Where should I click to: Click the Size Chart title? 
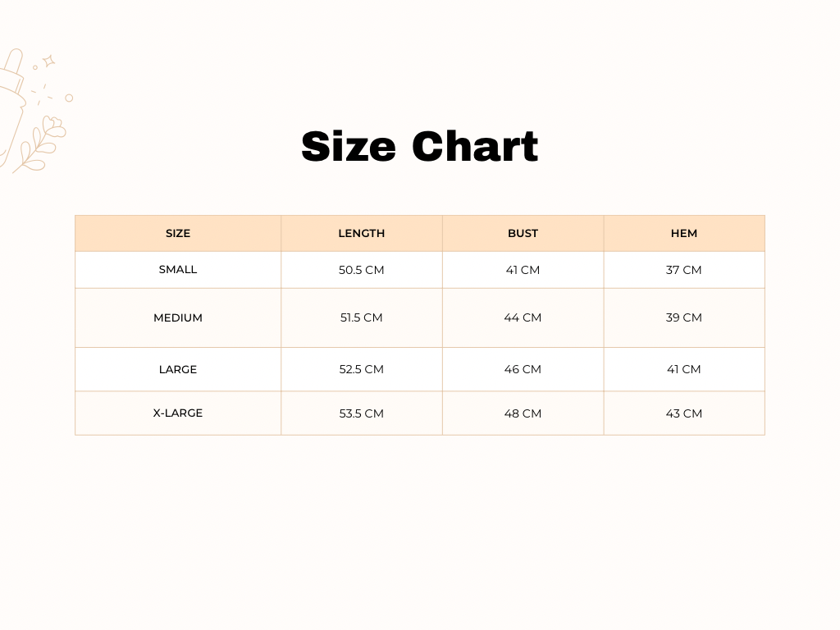419,147
